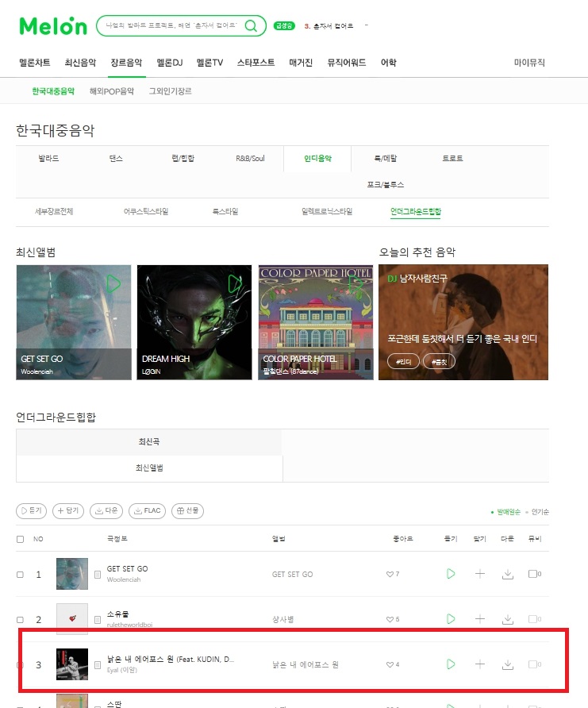Tick the select-all checkbox in table header
The height and width of the screenshot is (708, 588).
coord(20,539)
